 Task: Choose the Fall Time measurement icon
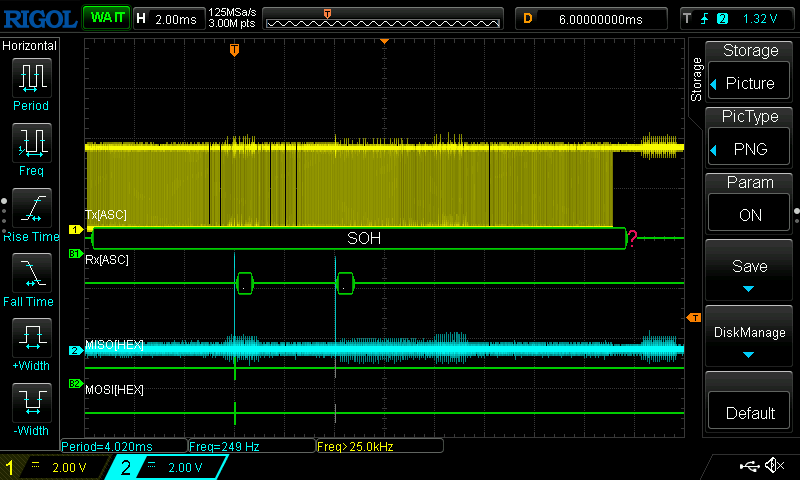click(x=30, y=275)
